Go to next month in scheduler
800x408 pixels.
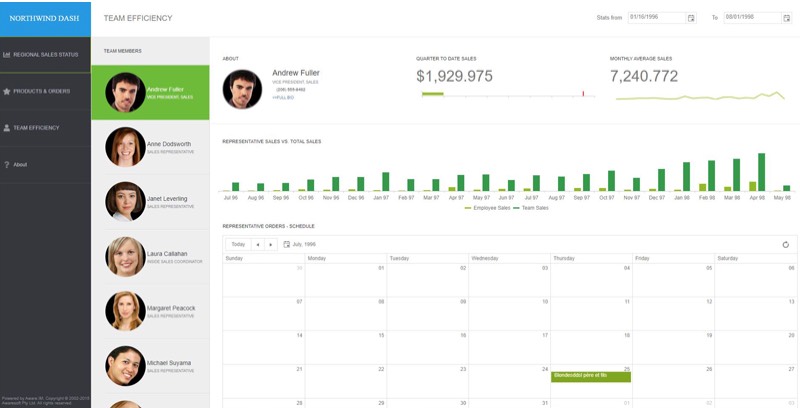[270, 244]
